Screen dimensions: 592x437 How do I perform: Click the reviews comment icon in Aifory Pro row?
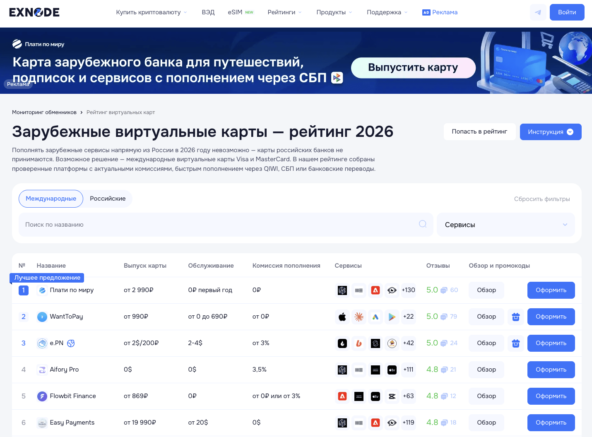pos(444,369)
